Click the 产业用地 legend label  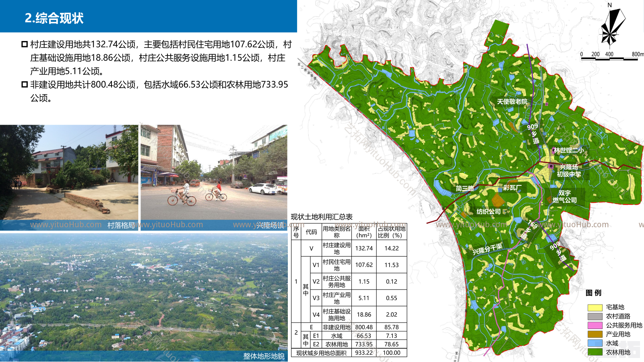click(x=618, y=334)
